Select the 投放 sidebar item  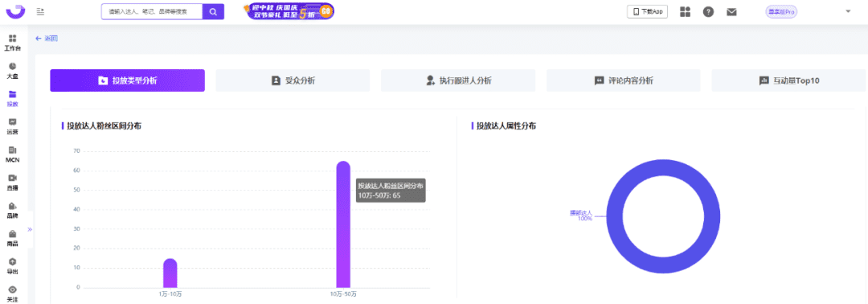coord(12,99)
